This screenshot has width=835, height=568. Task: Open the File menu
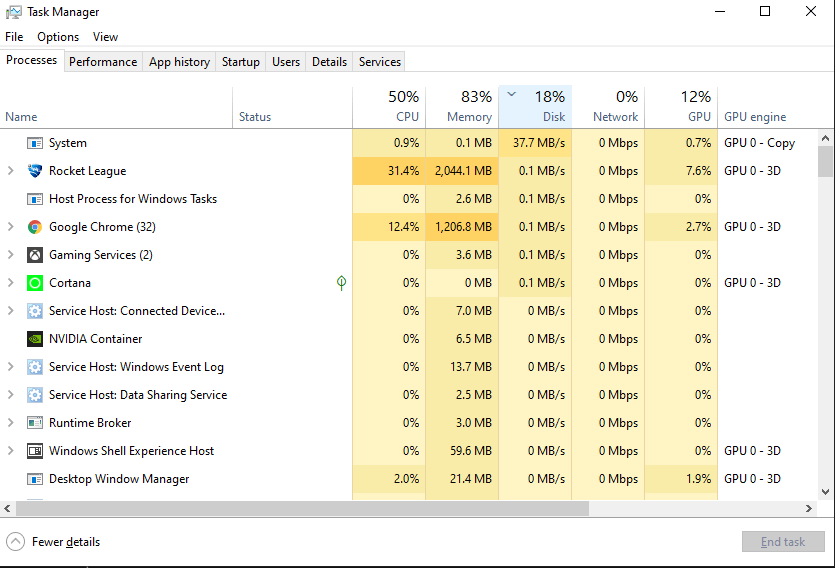click(x=14, y=37)
